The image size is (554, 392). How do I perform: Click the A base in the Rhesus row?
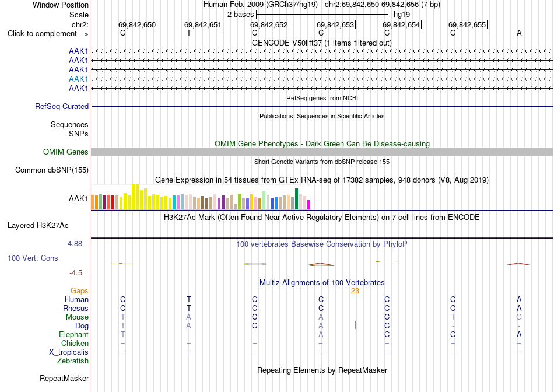(519, 308)
